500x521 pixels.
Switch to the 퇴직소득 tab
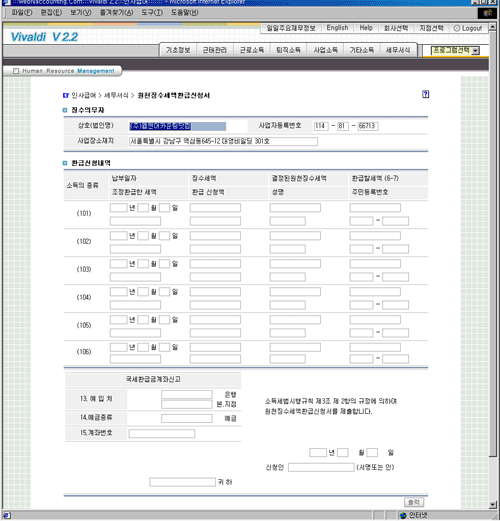click(x=288, y=50)
